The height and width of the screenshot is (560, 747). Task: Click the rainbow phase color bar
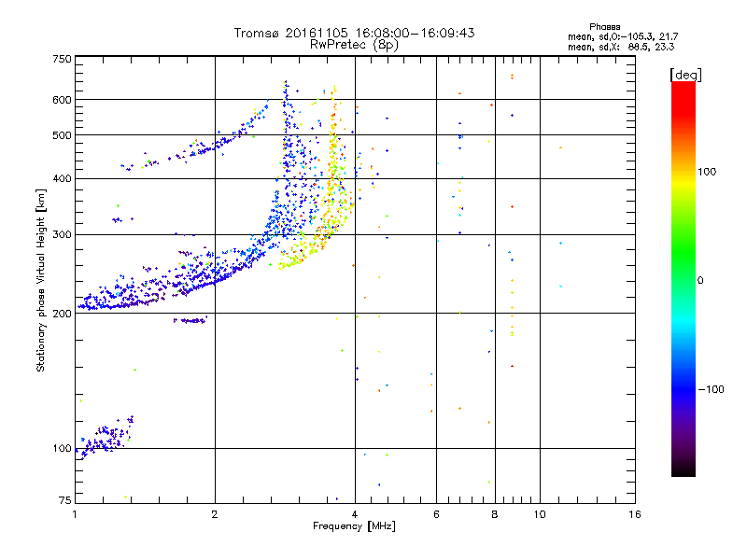pos(684,278)
